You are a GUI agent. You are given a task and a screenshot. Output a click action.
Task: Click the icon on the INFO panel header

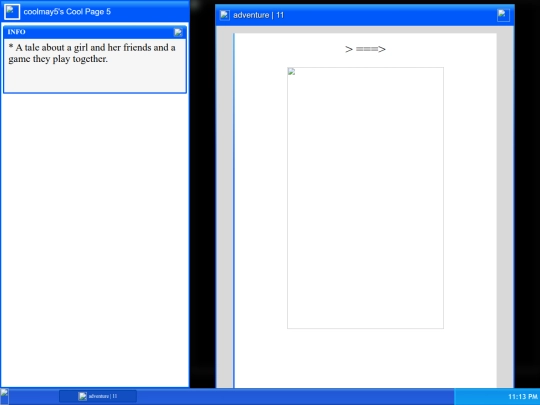pyautogui.click(x=178, y=32)
